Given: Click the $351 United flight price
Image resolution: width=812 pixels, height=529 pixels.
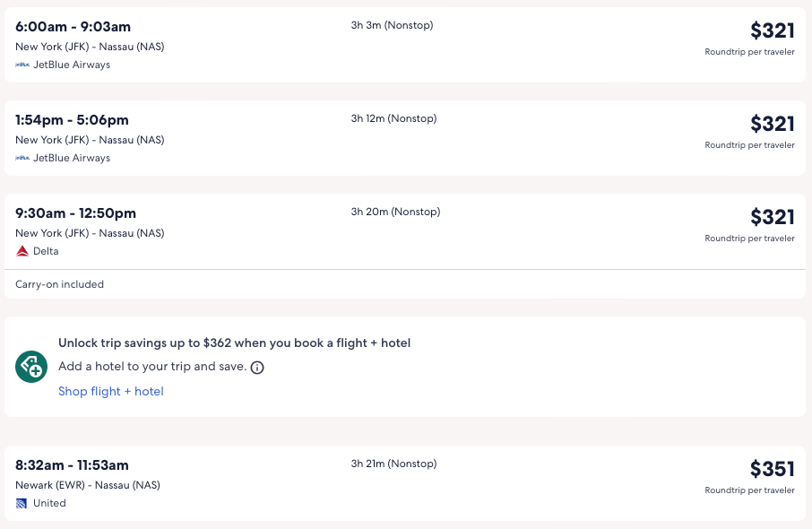Looking at the screenshot, I should click(x=772, y=469).
